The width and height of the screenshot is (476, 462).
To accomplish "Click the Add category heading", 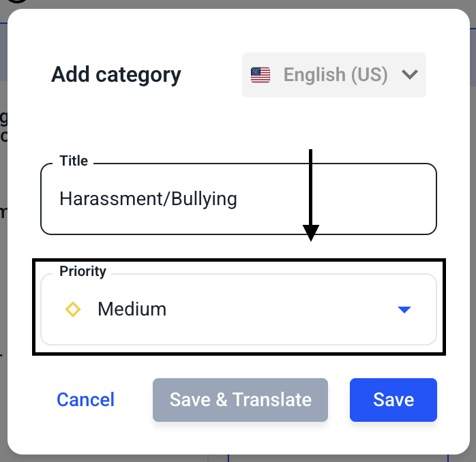I will (x=116, y=75).
